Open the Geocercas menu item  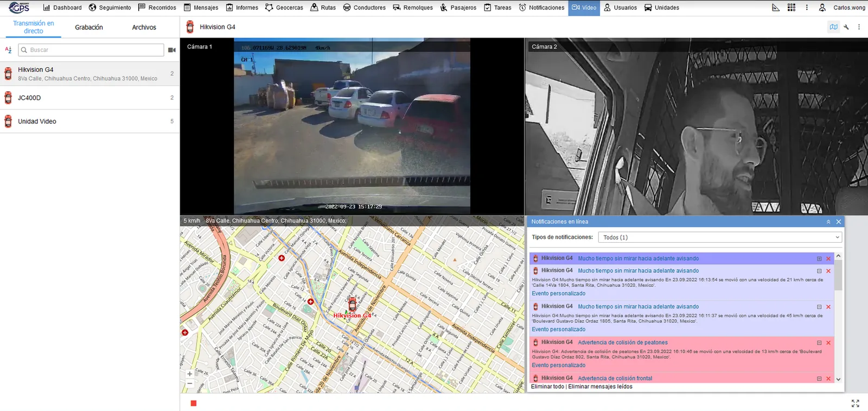[x=284, y=8]
